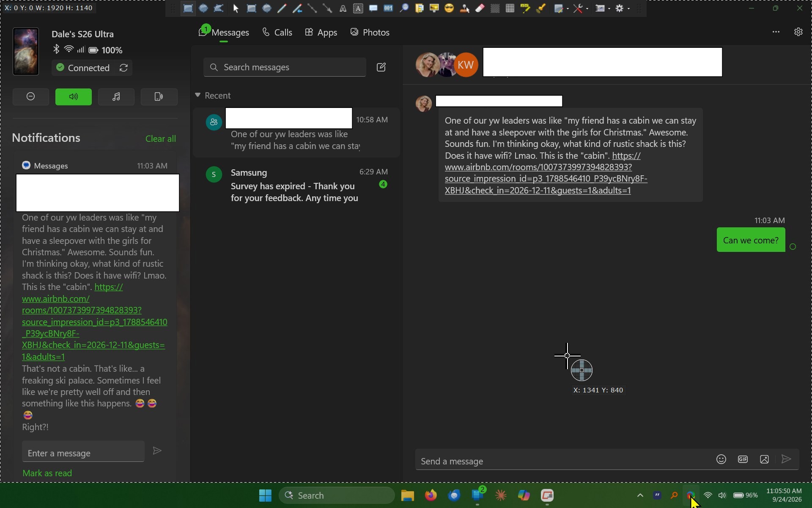Select the emoji sticker tool
Screen dimensions: 812x508
pos(449,8)
